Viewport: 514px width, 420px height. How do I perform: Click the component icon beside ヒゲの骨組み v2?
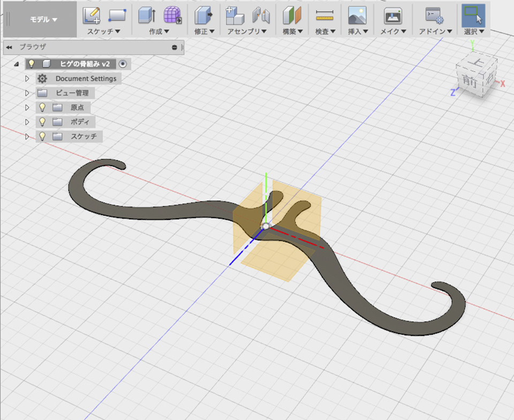47,64
